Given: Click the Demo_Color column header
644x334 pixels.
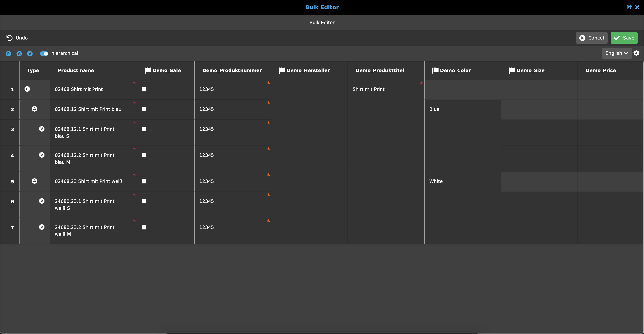Looking at the screenshot, I should coord(455,71).
